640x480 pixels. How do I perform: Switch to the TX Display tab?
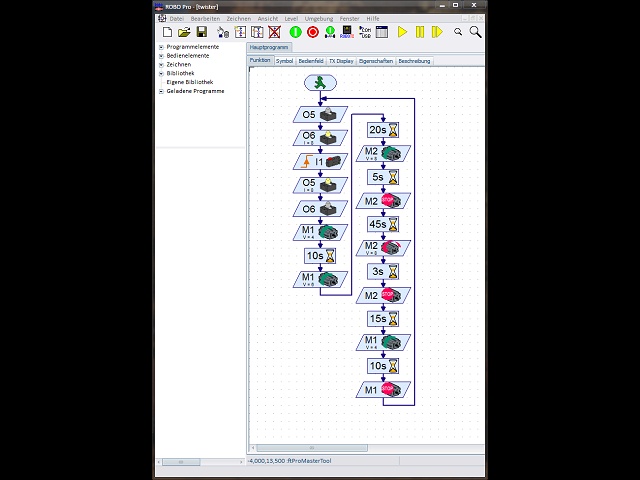click(x=341, y=61)
